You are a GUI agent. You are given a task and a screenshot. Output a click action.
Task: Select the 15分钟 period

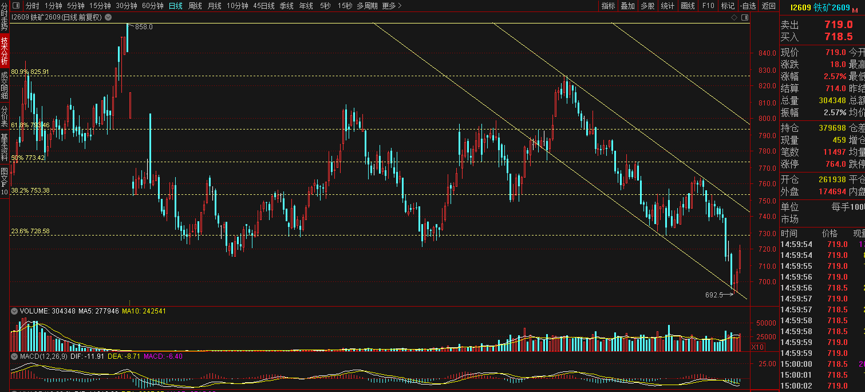click(x=100, y=6)
